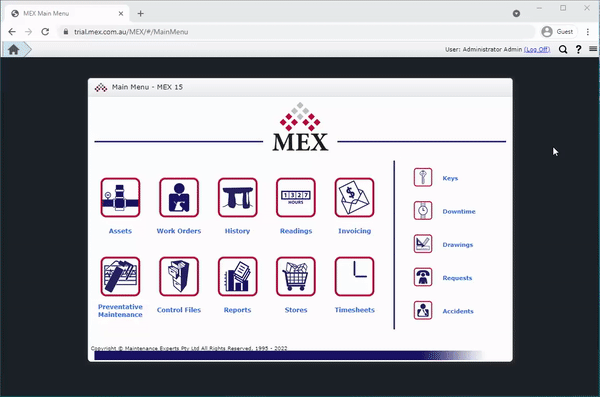The width and height of the screenshot is (600, 397).
Task: Reload the page in the browser
Action: click(x=45, y=32)
